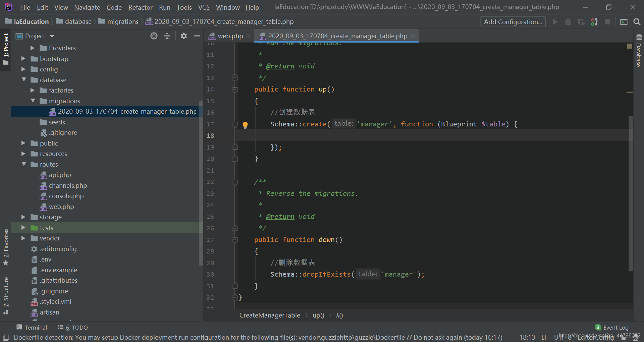Close the create_manager_table.php tab
This screenshot has width=644, height=342.
pyautogui.click(x=413, y=36)
